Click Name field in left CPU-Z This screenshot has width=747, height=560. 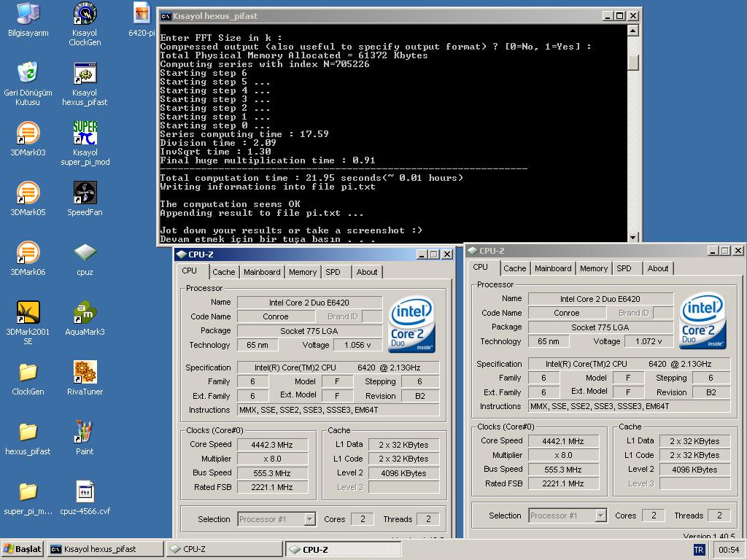click(x=309, y=303)
